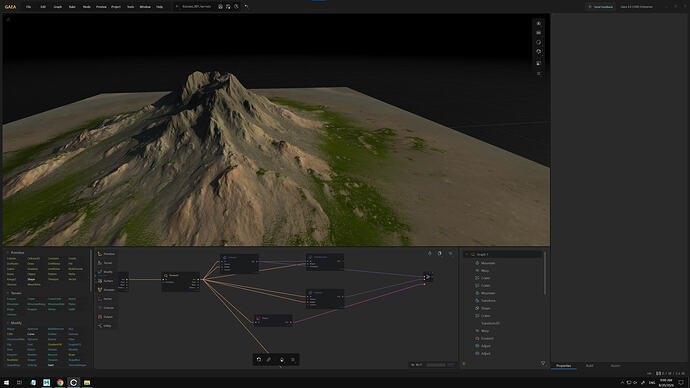Screen dimensions: 690x388
Task: Open the Modify node category
Action: (106, 272)
